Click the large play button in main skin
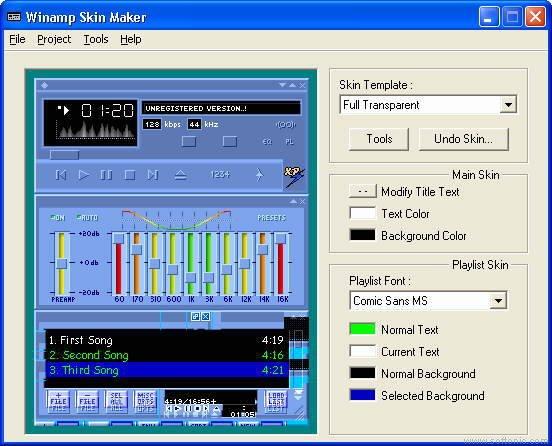 (83, 175)
